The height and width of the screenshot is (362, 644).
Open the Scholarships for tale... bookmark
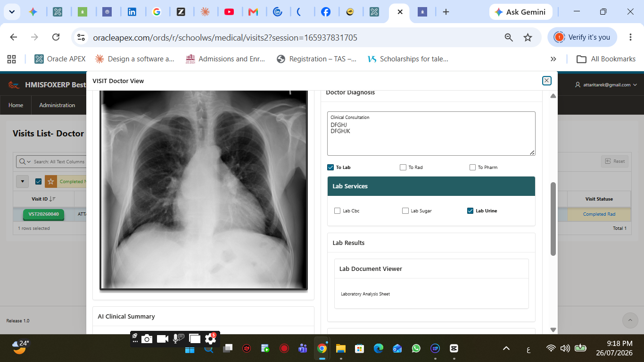pos(407,59)
